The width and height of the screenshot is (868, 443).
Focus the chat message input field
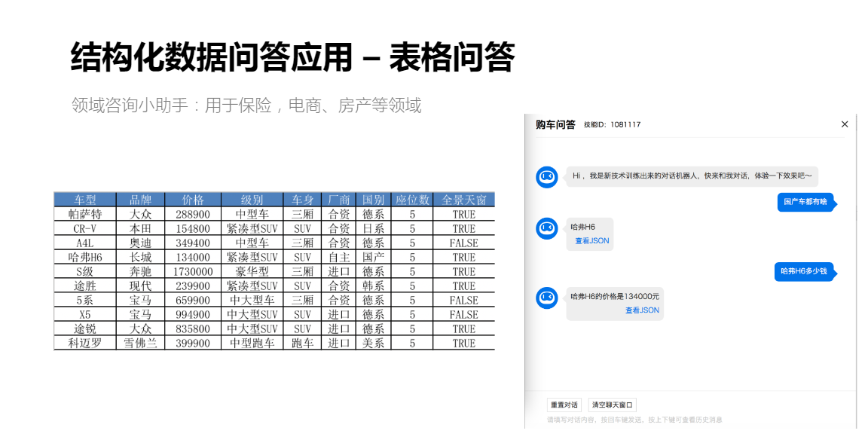point(690,420)
